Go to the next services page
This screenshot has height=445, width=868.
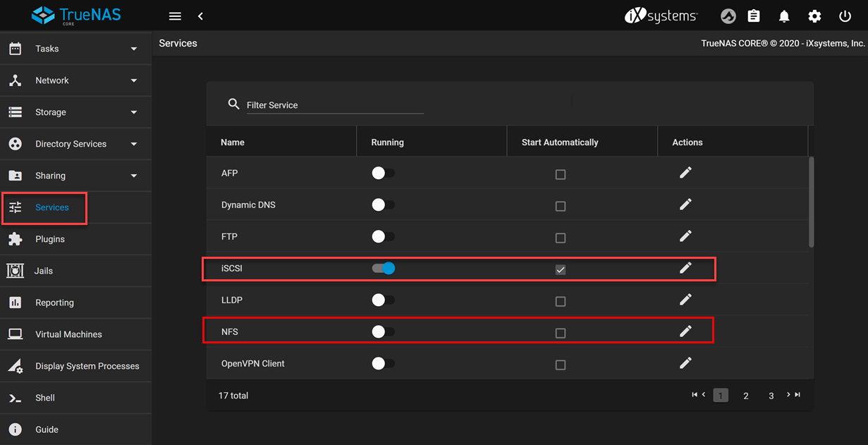pyautogui.click(x=788, y=395)
